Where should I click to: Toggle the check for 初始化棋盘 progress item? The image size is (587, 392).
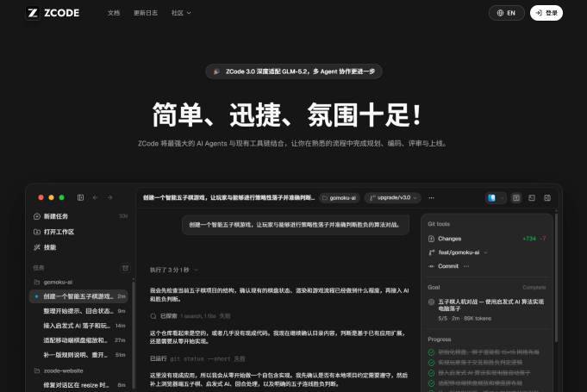click(431, 352)
